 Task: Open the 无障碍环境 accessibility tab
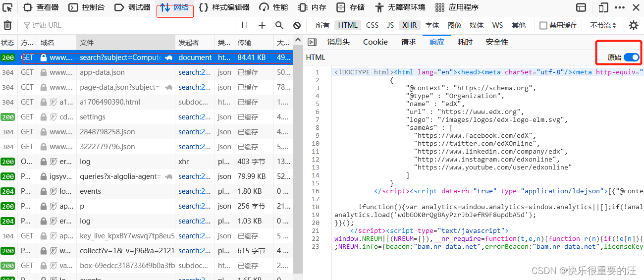[x=400, y=7]
